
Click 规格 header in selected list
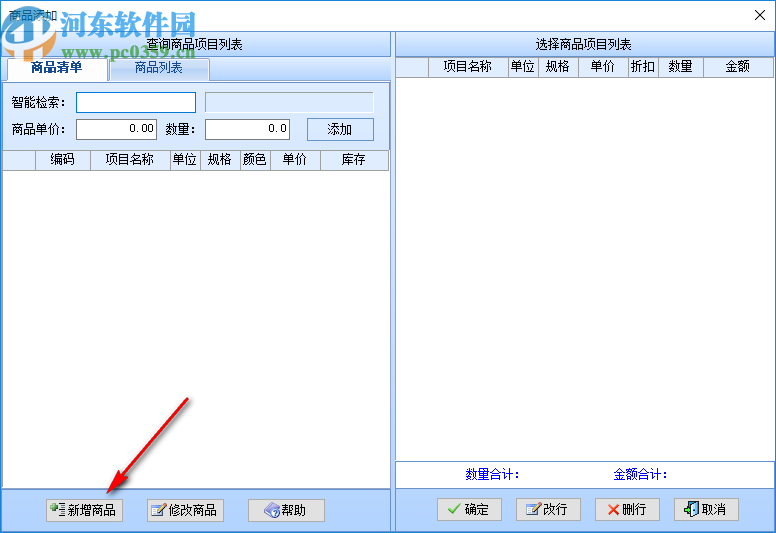point(558,67)
